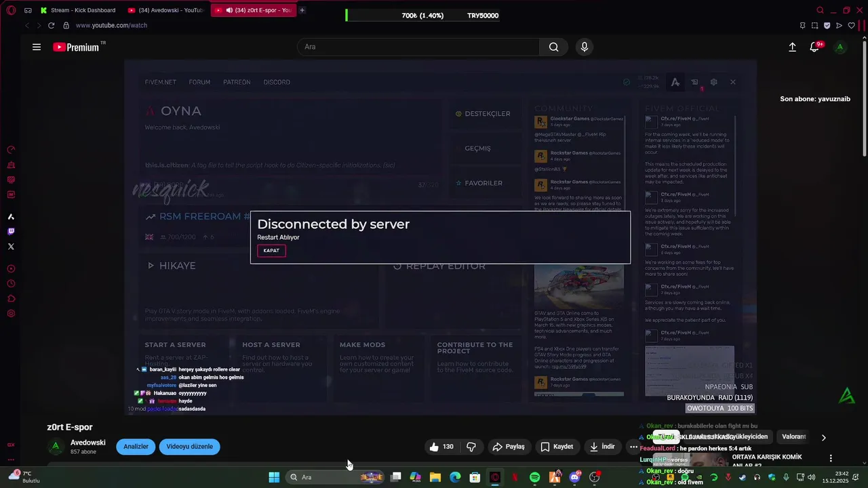Select FAVORİLER in the FiveM menu
This screenshot has height=488, width=868.
[479, 183]
